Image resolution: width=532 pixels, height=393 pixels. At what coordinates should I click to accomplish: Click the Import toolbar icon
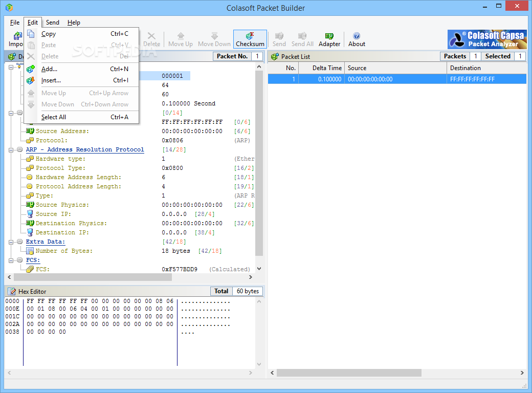[x=16, y=39]
